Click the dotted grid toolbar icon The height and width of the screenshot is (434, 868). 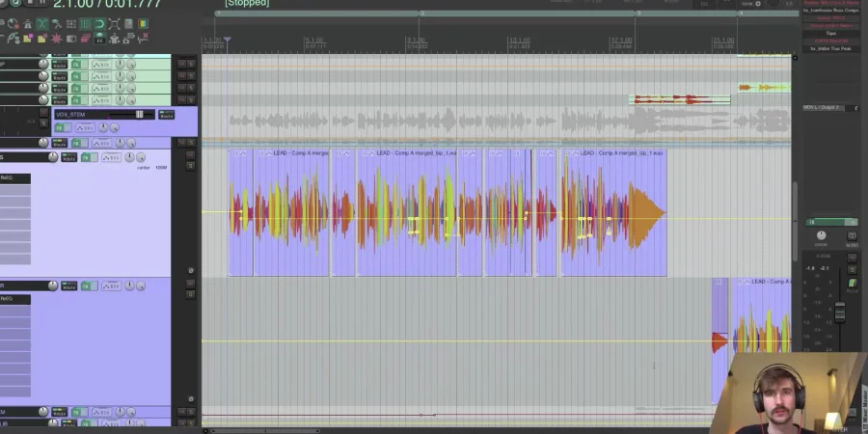click(x=70, y=24)
